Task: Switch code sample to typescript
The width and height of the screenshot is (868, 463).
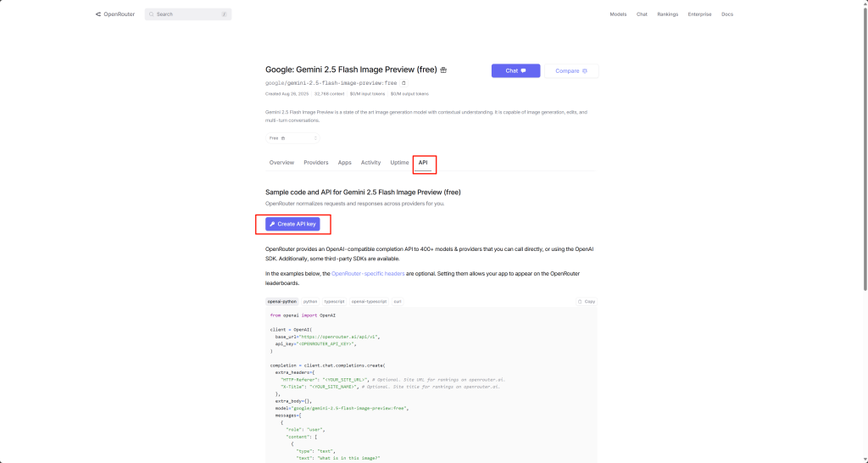Action: click(x=334, y=301)
